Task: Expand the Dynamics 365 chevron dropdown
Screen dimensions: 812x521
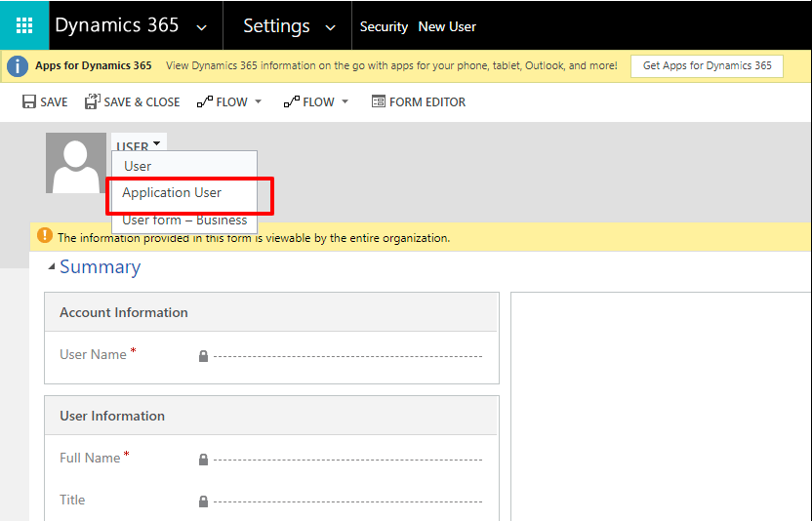Action: (201, 27)
